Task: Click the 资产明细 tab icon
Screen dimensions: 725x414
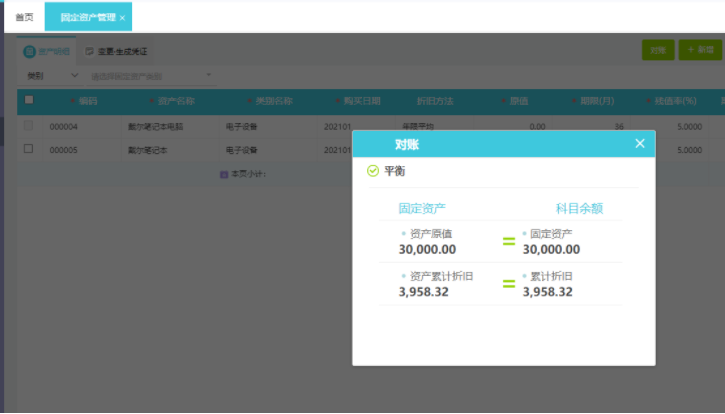Action: [29, 51]
